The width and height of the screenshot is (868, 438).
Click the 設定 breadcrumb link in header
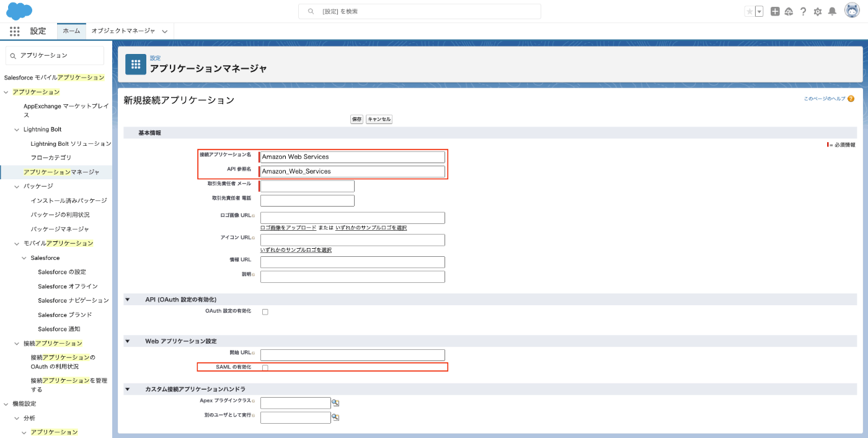pyautogui.click(x=155, y=58)
